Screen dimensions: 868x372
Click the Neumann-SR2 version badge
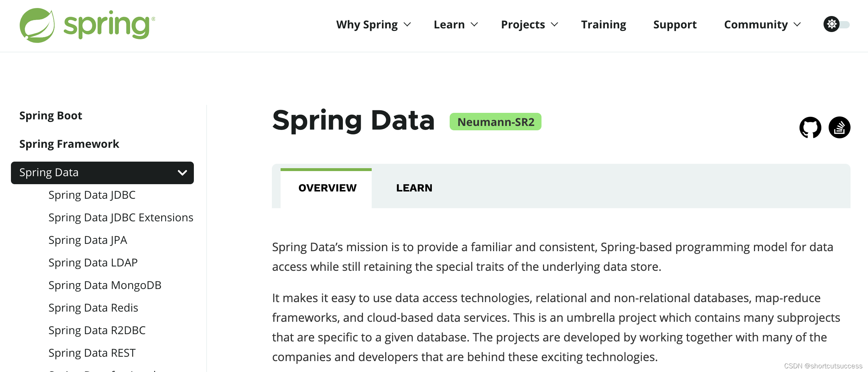(x=495, y=122)
